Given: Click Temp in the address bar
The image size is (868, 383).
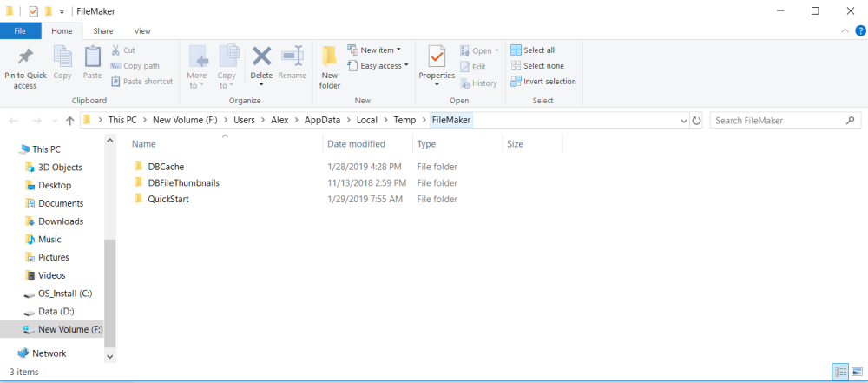Looking at the screenshot, I should click(404, 120).
